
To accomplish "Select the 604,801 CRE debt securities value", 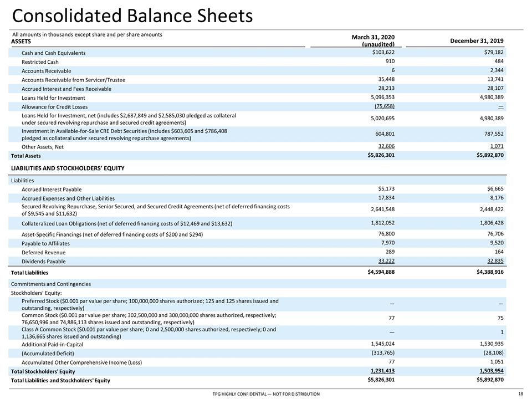I will [385, 134].
